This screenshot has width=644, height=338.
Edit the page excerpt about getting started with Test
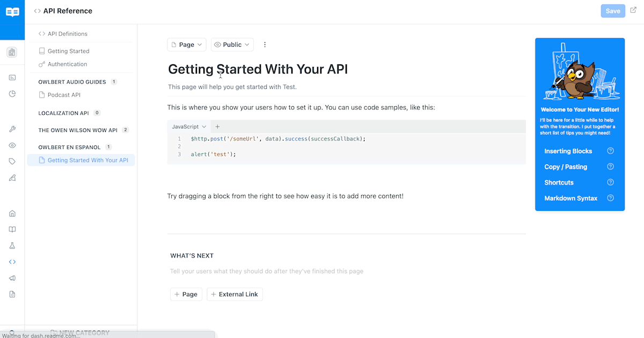(232, 87)
